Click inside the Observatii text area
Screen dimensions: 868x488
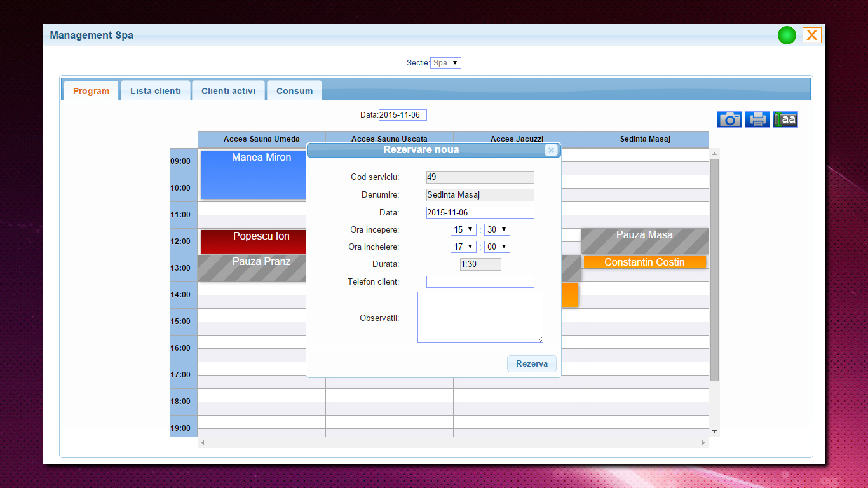(x=480, y=317)
